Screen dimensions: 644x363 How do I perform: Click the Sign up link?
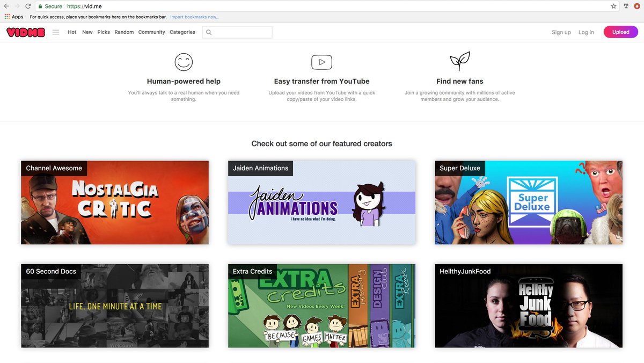561,32
